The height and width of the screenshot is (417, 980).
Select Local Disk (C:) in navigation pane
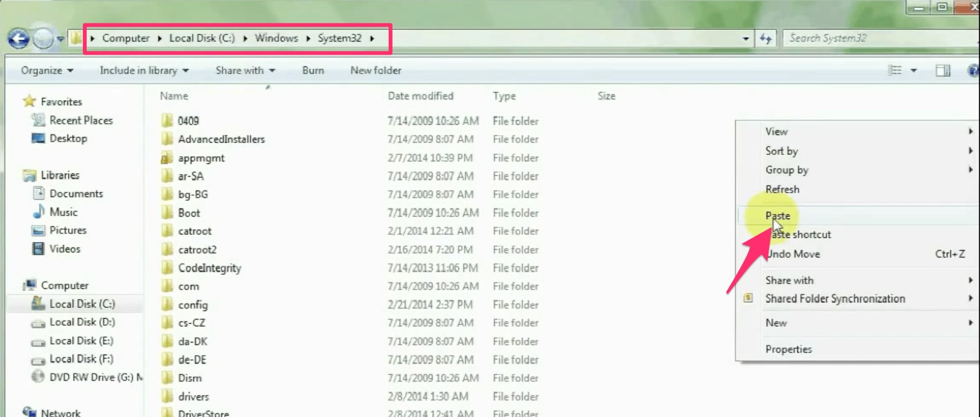tap(82, 304)
